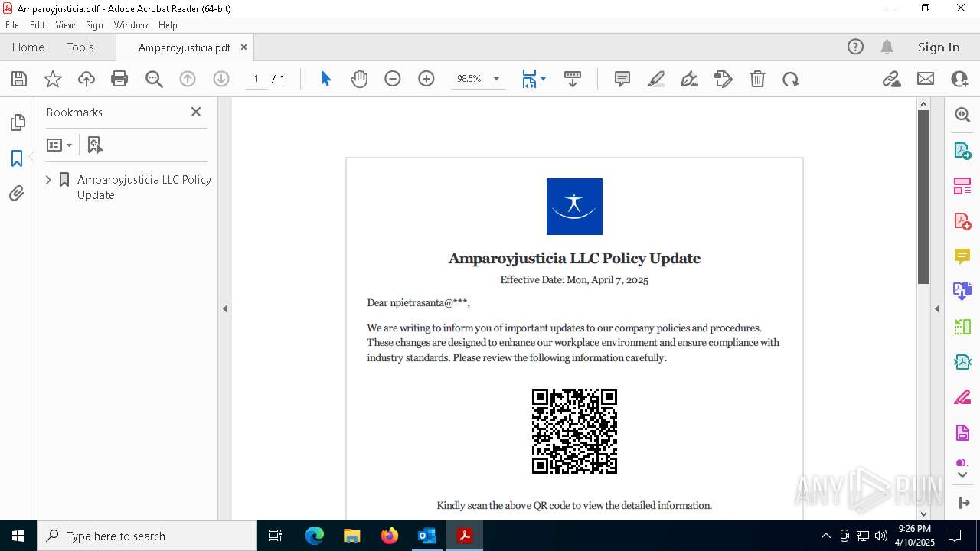The height and width of the screenshot is (551, 980).
Task: Share a link to this file
Action: pos(892,79)
